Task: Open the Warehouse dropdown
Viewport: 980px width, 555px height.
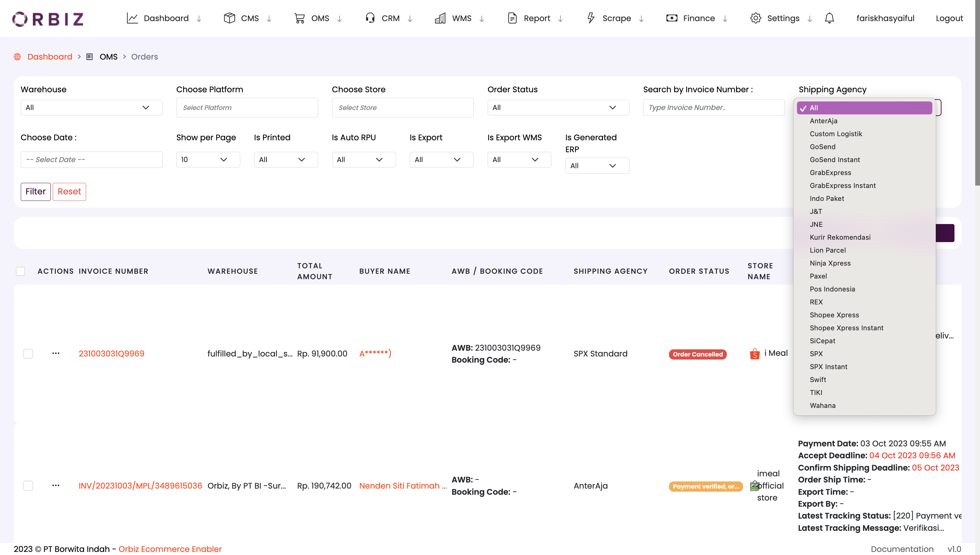Action: tap(92, 108)
